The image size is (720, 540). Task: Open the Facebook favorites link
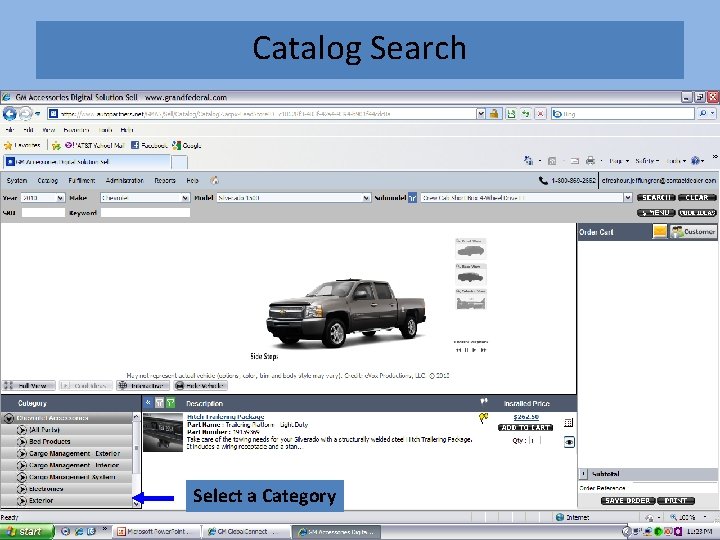click(149, 146)
